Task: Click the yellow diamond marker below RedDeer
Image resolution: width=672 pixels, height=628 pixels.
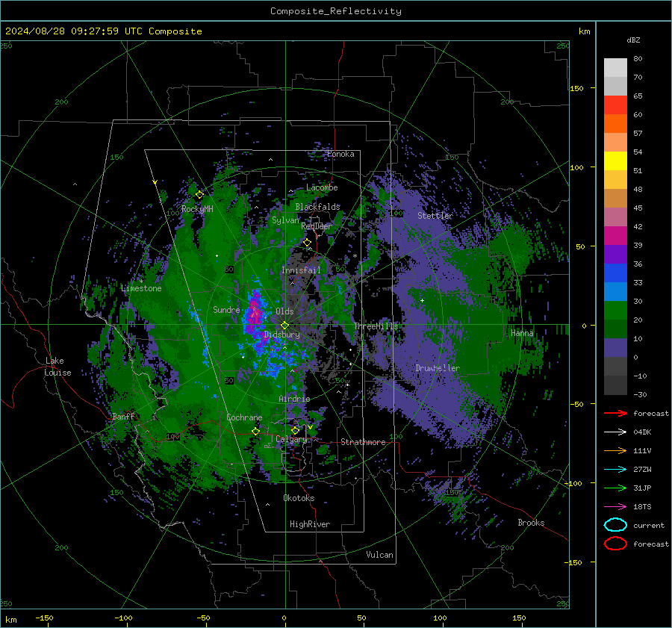Action: pyautogui.click(x=307, y=243)
